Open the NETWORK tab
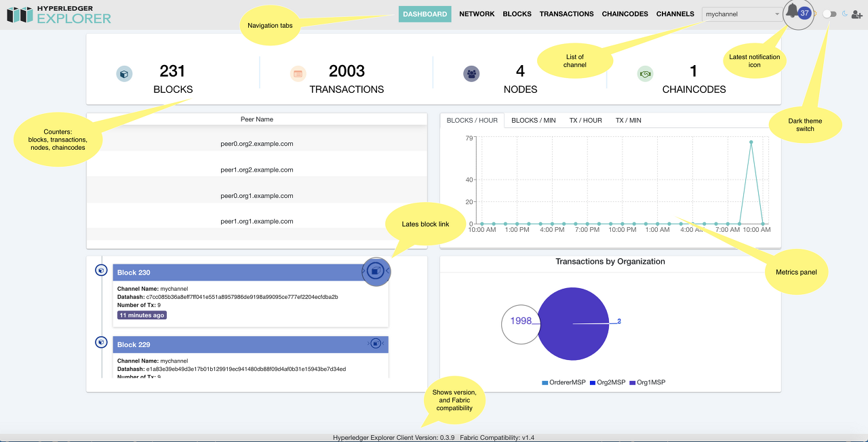Image resolution: width=868 pixels, height=442 pixels. [x=477, y=14]
